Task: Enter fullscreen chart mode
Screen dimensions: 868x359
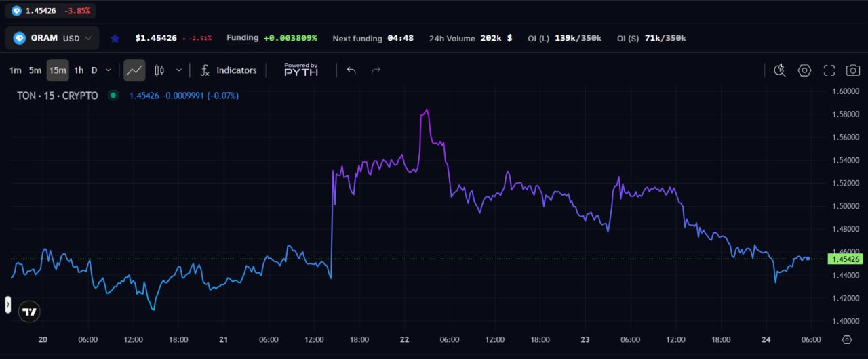Action: coord(829,70)
